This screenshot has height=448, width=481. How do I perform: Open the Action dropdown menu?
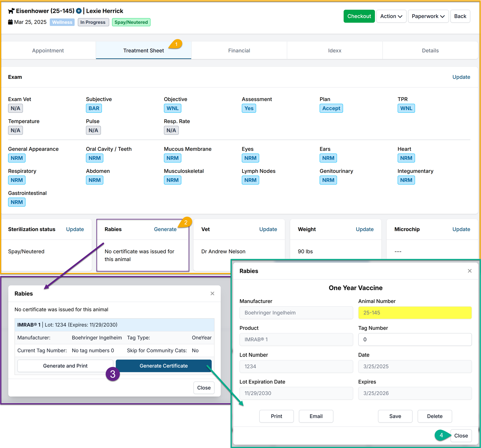click(x=391, y=16)
